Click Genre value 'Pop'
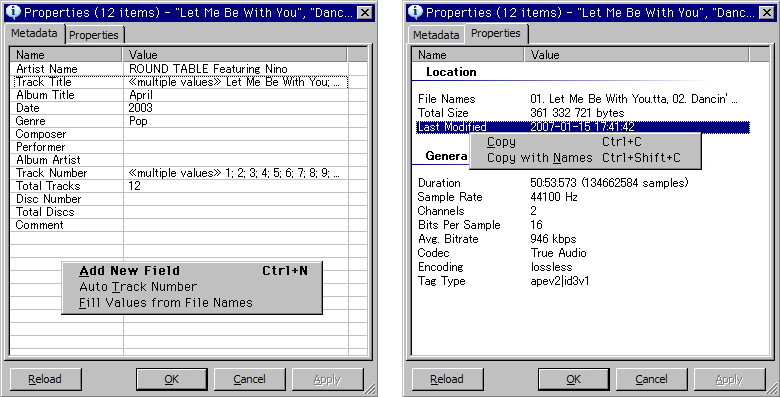 point(138,121)
